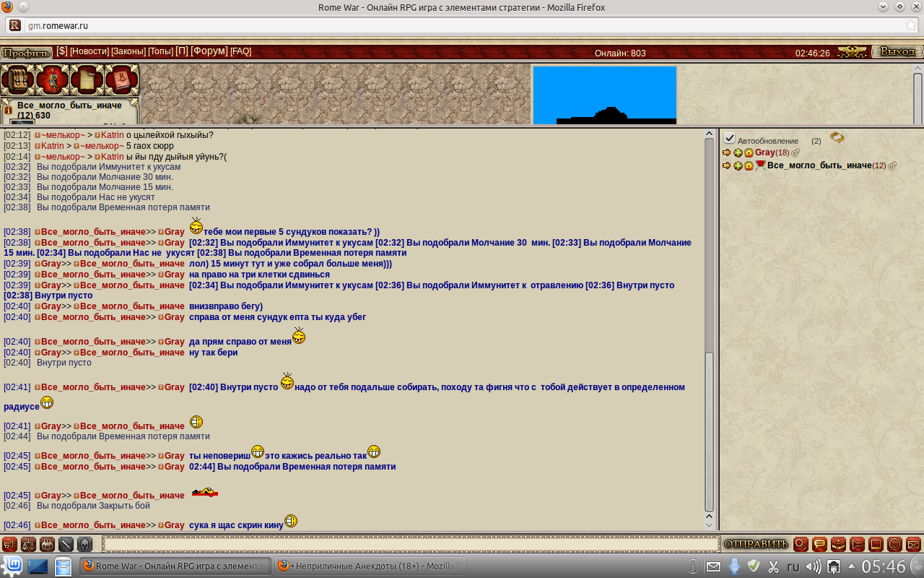The height and width of the screenshot is (578, 924).
Task: Open the envelope mail icon in chat bar
Action: click(913, 544)
